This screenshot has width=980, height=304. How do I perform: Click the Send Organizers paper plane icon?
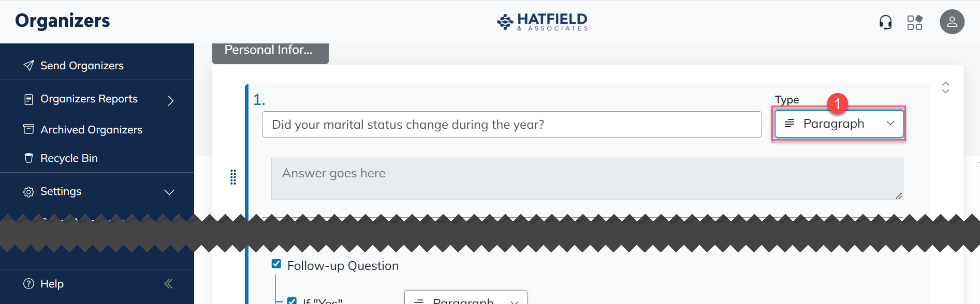[x=29, y=66]
